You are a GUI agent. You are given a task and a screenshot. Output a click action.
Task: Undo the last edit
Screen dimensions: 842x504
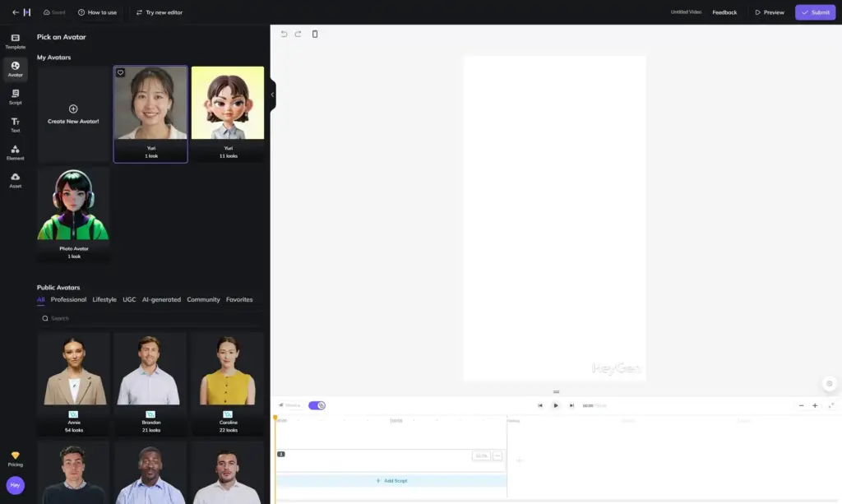coord(284,34)
